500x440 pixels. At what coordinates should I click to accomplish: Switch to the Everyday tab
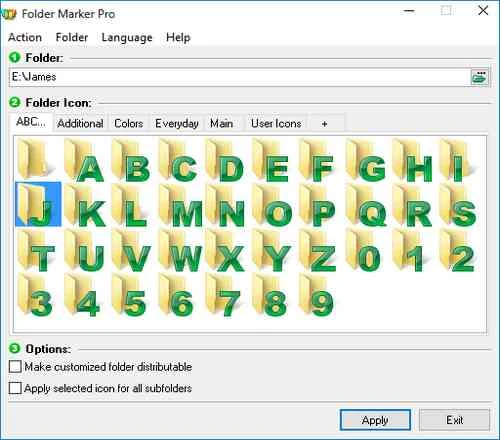tap(177, 123)
